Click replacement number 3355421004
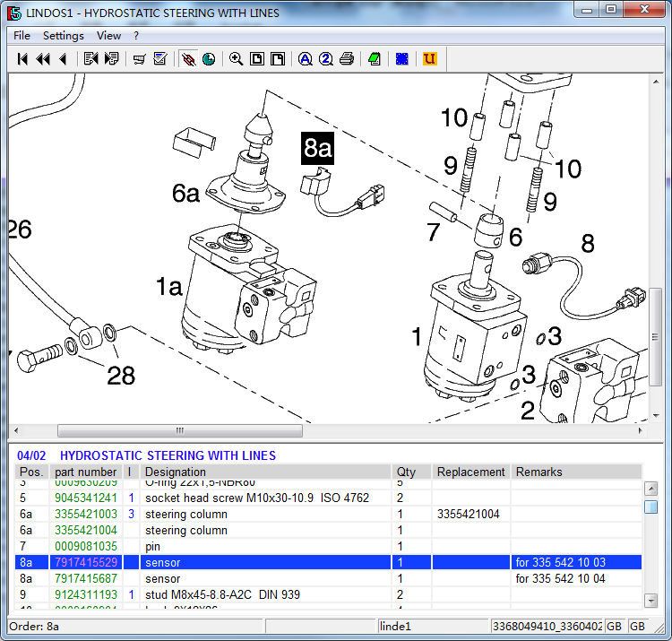Image resolution: width=672 pixels, height=641 pixels. (469, 514)
